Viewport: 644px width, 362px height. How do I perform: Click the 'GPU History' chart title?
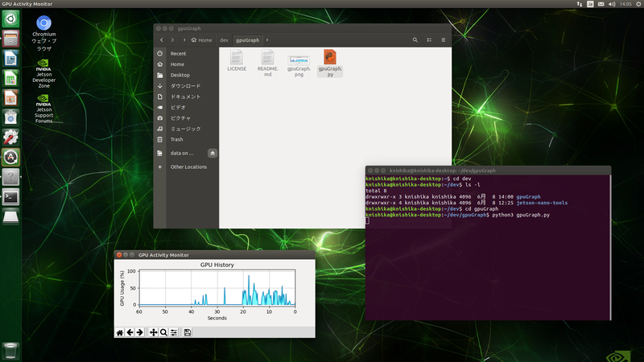[217, 265]
